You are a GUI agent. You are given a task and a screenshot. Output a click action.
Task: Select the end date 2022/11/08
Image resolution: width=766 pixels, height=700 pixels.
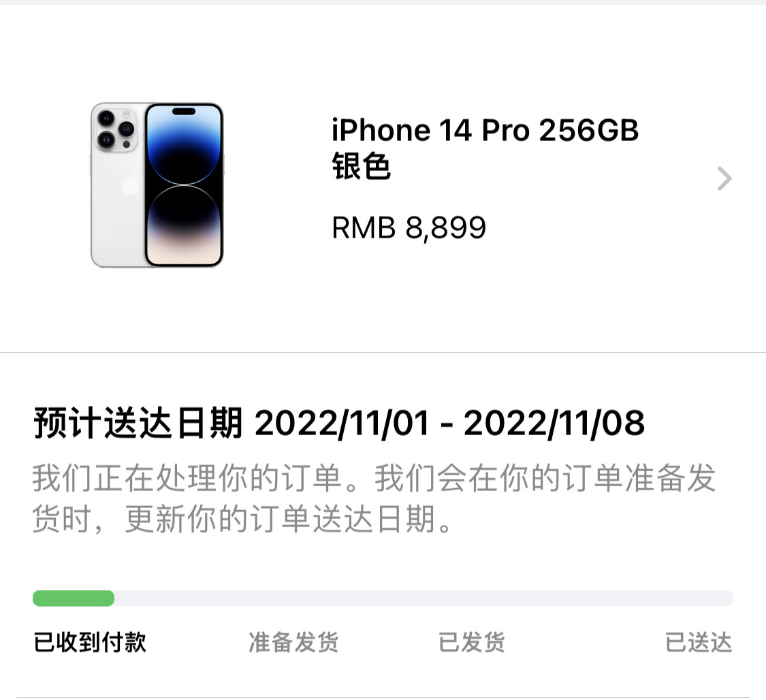coord(554,423)
